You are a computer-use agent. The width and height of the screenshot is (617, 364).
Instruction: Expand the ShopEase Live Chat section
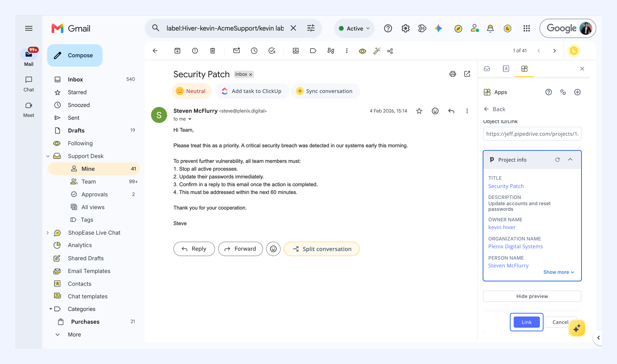(x=48, y=233)
